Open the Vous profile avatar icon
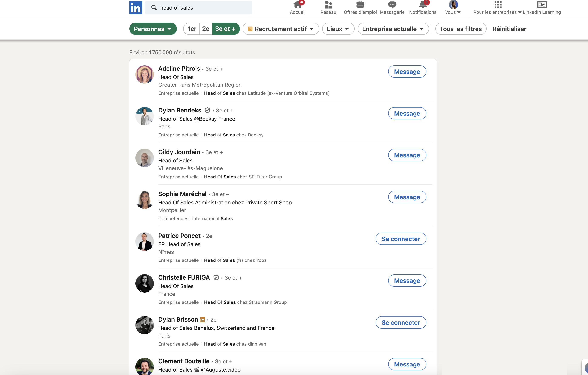 click(453, 5)
